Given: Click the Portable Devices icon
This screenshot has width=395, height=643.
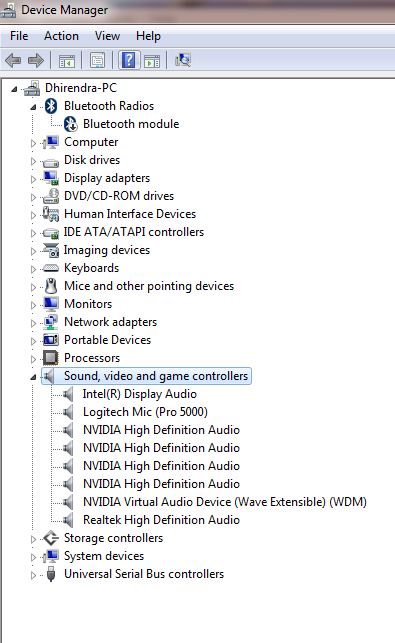Looking at the screenshot, I should point(51,340).
